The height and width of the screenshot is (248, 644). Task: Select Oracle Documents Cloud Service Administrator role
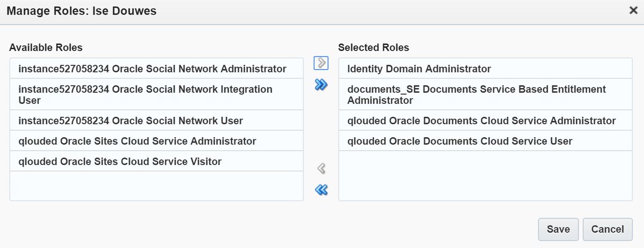point(486,121)
